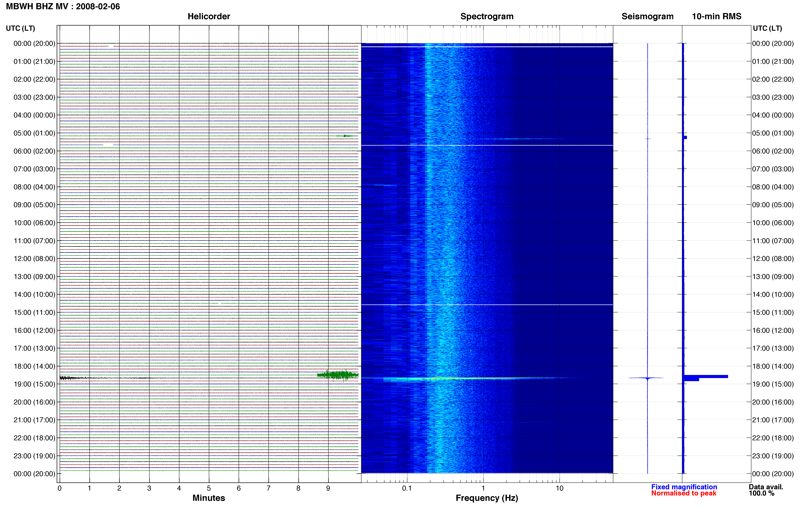Click the 9 tick label on Minutes axis
Image resolution: width=812 pixels, height=508 pixels.
[328, 488]
